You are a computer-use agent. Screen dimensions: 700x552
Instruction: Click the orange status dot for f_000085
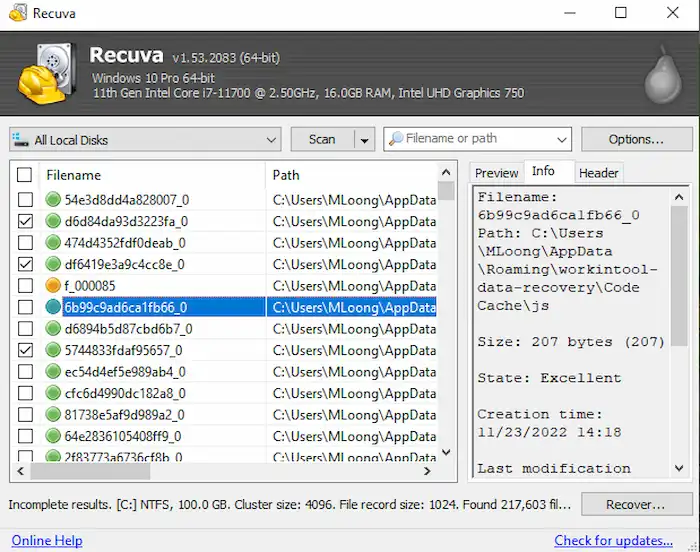click(x=53, y=285)
